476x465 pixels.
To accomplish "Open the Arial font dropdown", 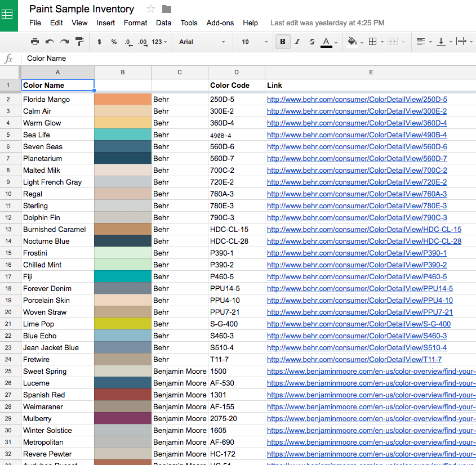I will (202, 42).
